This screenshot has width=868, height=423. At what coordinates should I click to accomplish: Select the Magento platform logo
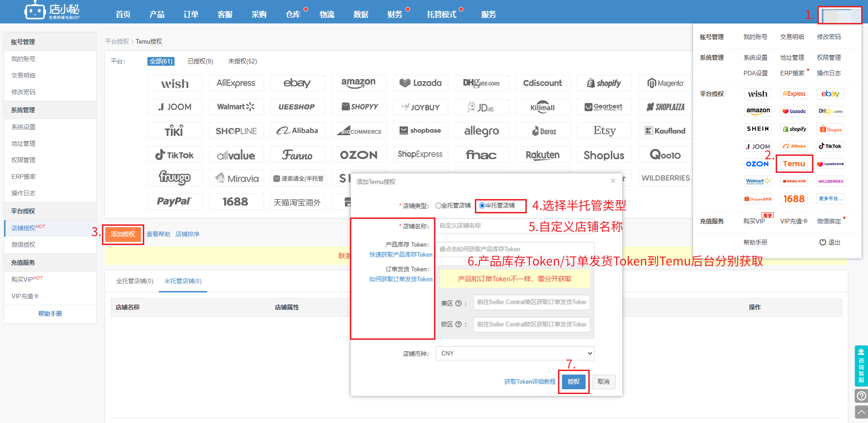(665, 83)
